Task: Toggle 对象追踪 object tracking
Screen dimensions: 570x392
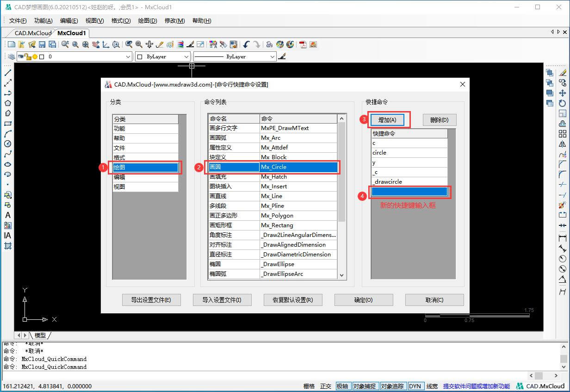Action: click(392, 386)
